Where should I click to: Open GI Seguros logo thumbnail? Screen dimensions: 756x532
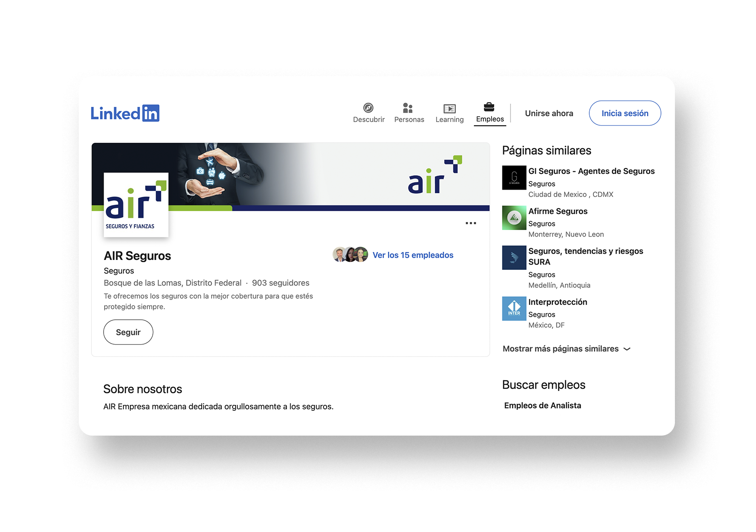tap(514, 177)
